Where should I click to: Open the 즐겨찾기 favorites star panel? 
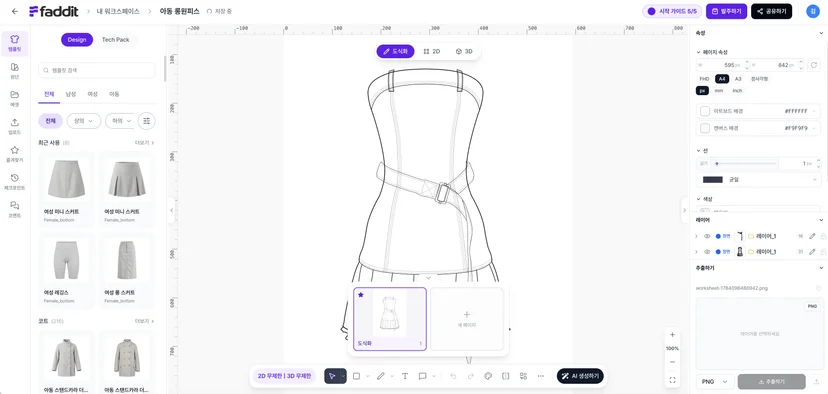tap(14, 154)
